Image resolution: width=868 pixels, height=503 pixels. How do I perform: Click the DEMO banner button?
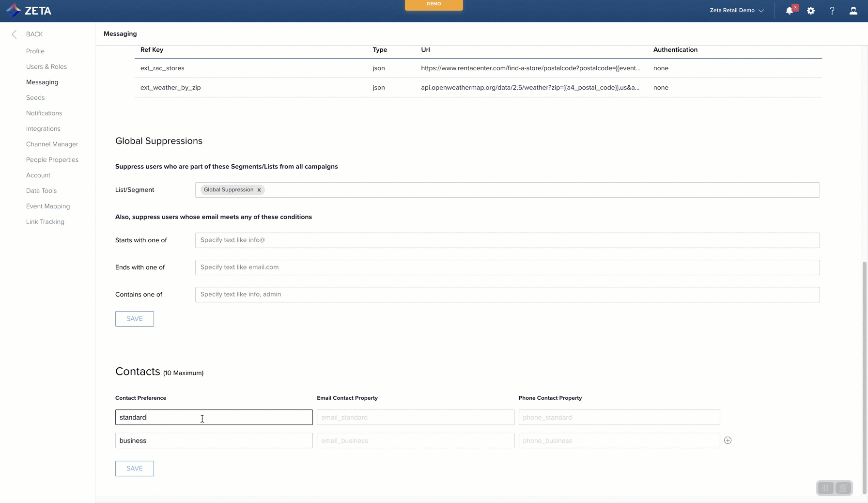tap(434, 4)
